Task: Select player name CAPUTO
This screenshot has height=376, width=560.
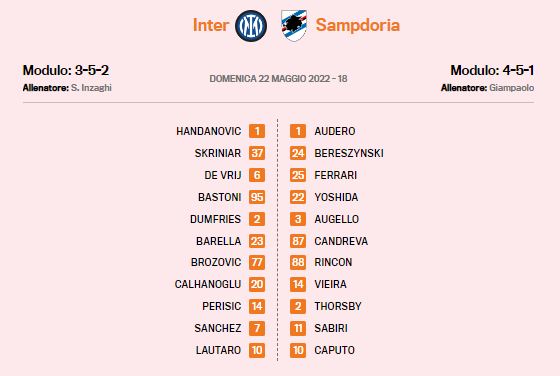Action: (335, 350)
